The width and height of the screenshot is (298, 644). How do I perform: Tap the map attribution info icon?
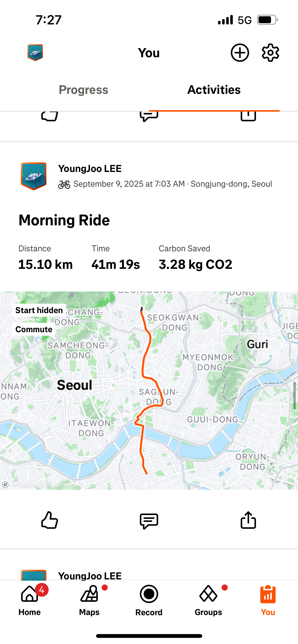[x=5, y=485]
